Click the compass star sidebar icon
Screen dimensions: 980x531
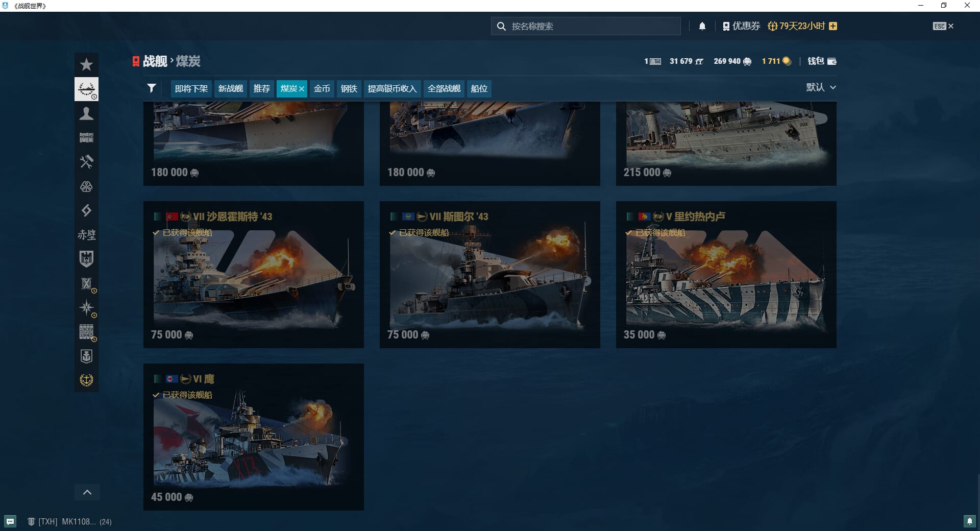point(86,307)
